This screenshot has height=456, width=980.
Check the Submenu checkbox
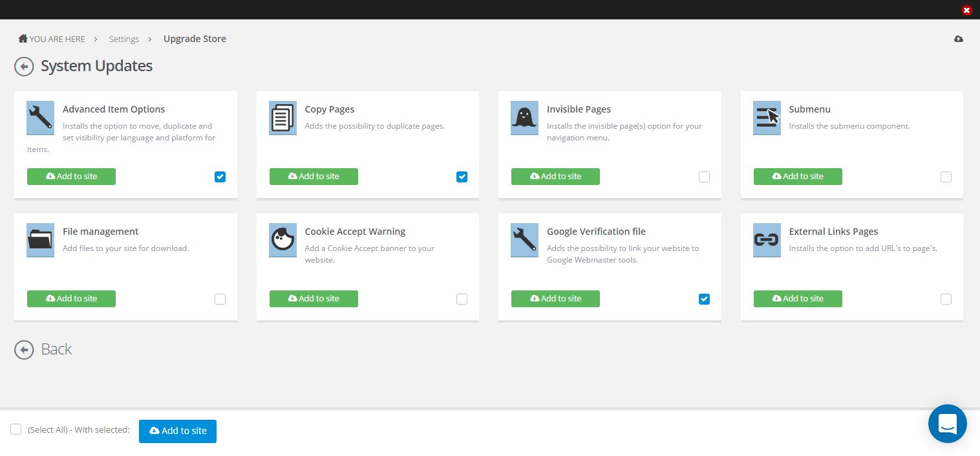(946, 177)
